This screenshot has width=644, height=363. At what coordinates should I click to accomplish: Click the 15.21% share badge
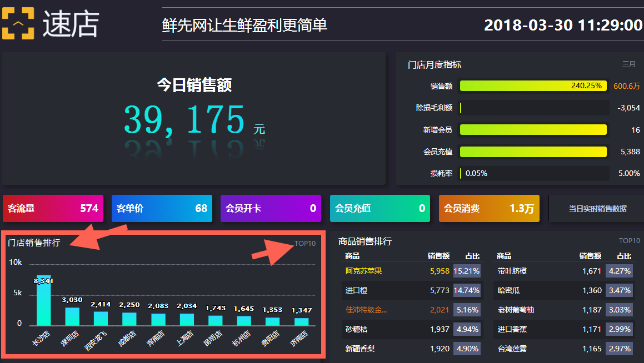[x=466, y=271]
